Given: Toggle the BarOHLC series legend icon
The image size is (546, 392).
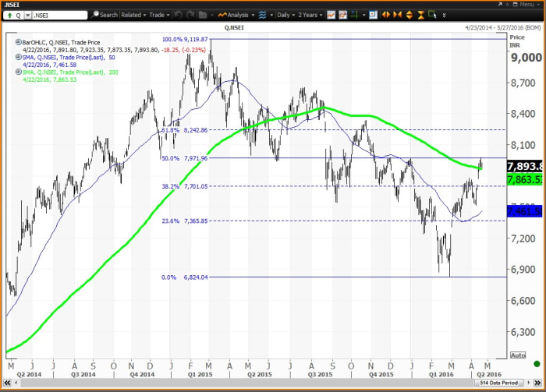Looking at the screenshot, I should click(18, 42).
